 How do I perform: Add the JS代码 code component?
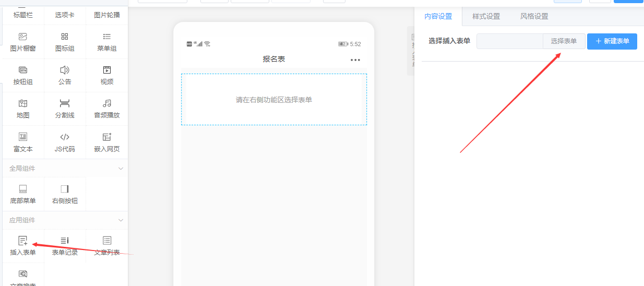[x=65, y=142]
